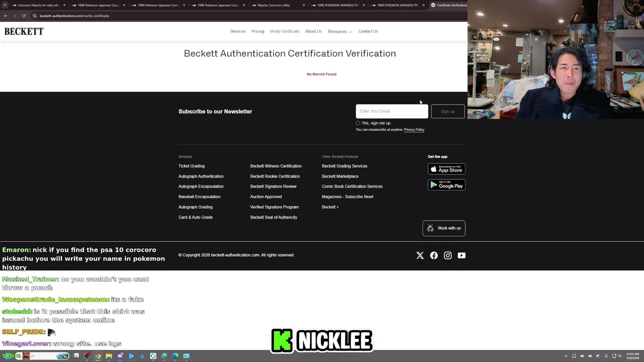Click the 'Beckett Authentication Certification Verification' heading
The width and height of the screenshot is (644, 362).
click(x=290, y=53)
